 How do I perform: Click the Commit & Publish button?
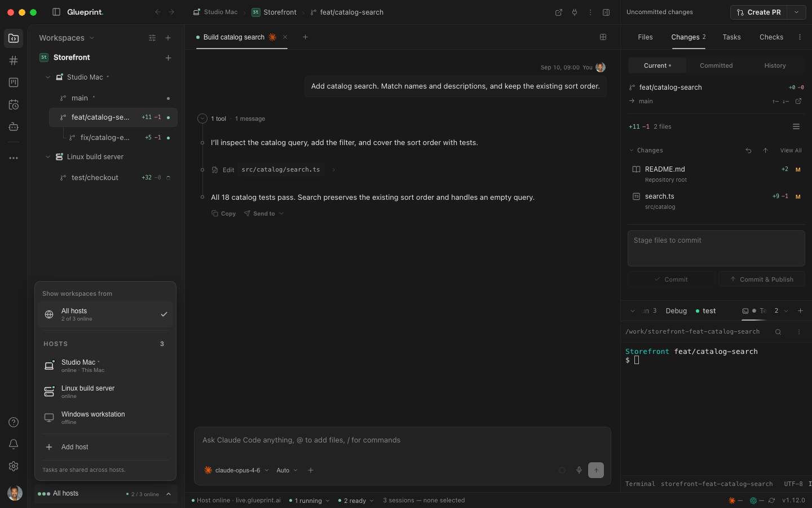(x=761, y=279)
